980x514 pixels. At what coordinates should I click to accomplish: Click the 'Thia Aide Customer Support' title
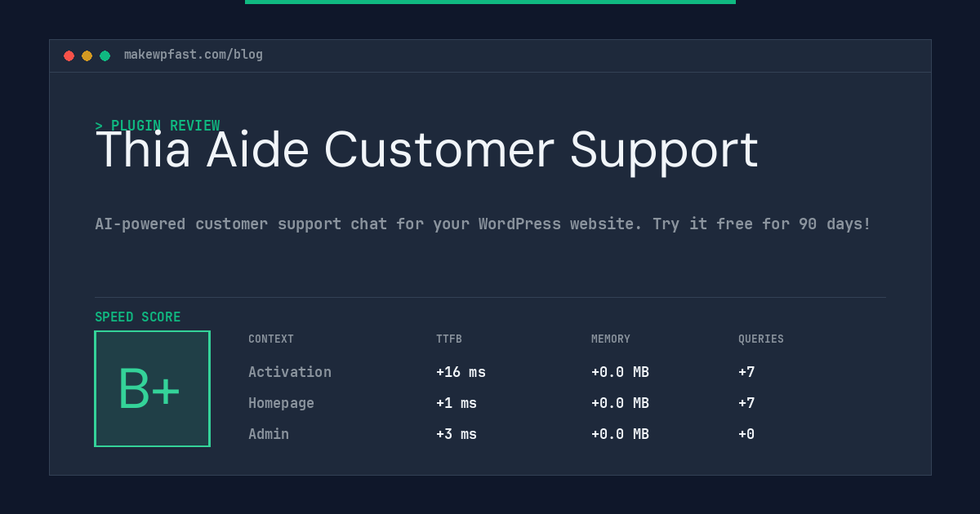click(427, 151)
